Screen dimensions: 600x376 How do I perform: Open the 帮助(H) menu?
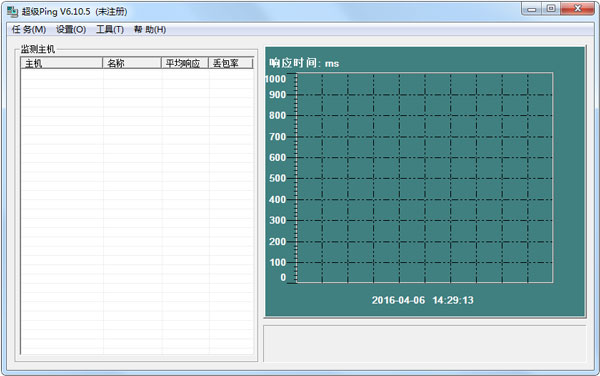pyautogui.click(x=150, y=29)
